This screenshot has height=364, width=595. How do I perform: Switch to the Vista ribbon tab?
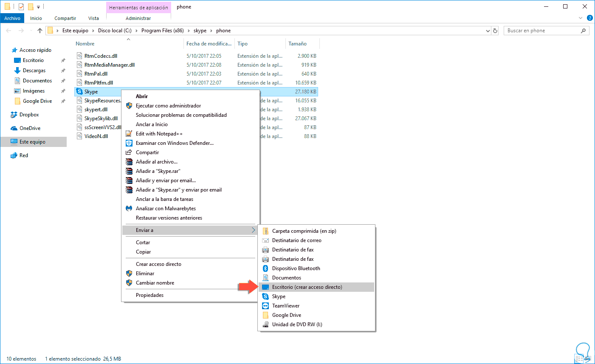[93, 18]
